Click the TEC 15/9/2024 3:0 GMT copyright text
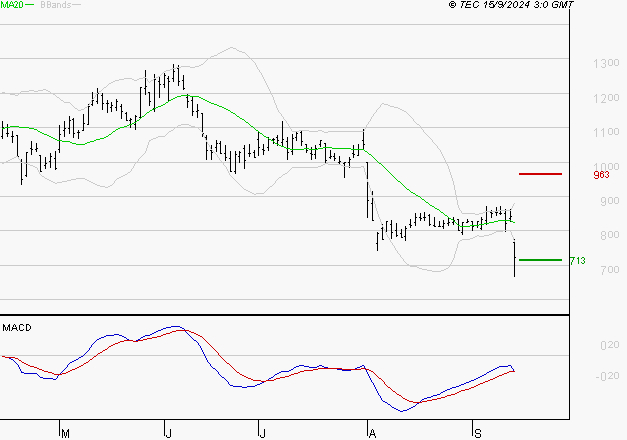Viewport: 627px width, 440px height. (511, 4)
